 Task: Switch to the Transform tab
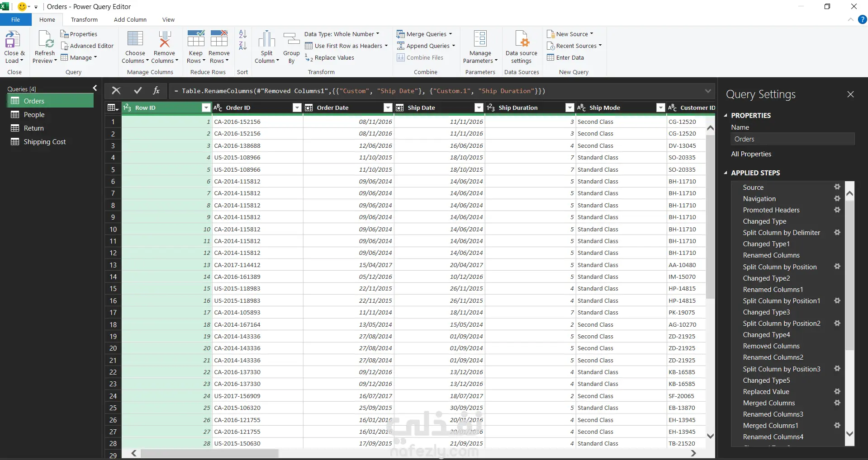pyautogui.click(x=84, y=19)
